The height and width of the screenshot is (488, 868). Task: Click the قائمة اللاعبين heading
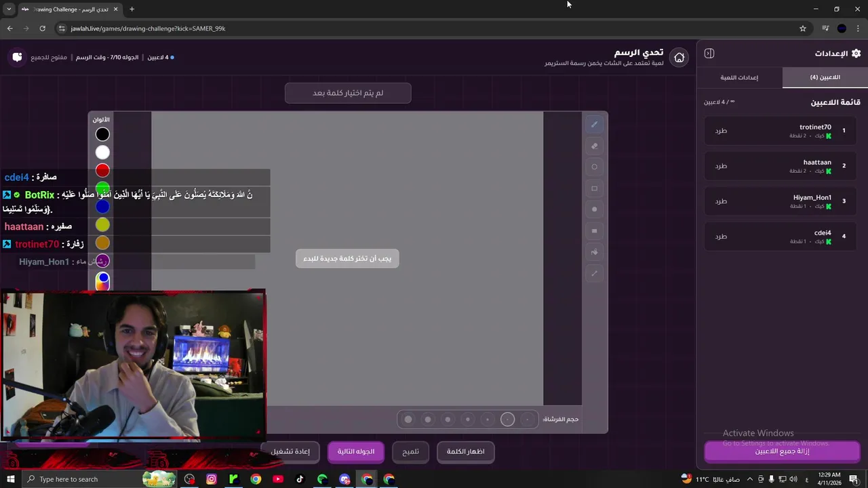point(835,102)
